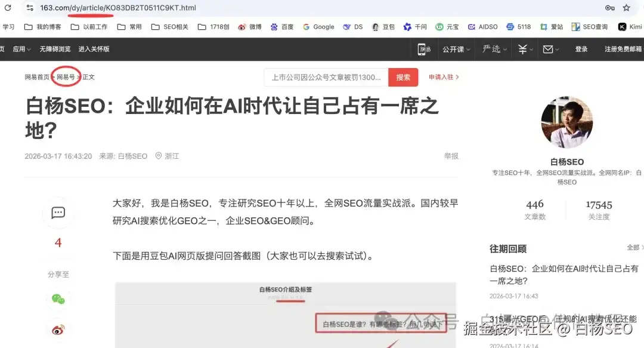
Task: Click the password key icon in address bar
Action: pyautogui.click(x=610, y=7)
